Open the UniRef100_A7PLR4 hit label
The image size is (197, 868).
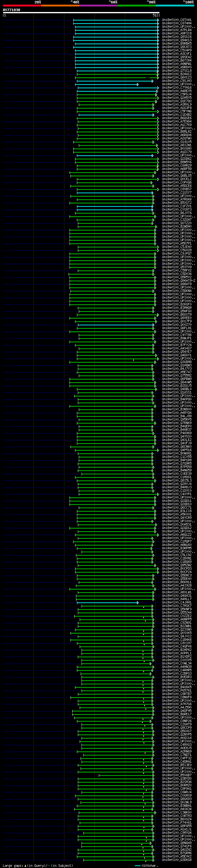177,30
